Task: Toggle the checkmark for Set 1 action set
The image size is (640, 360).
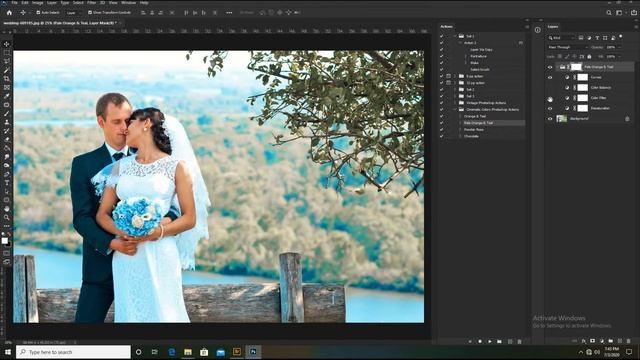Action: (441, 36)
